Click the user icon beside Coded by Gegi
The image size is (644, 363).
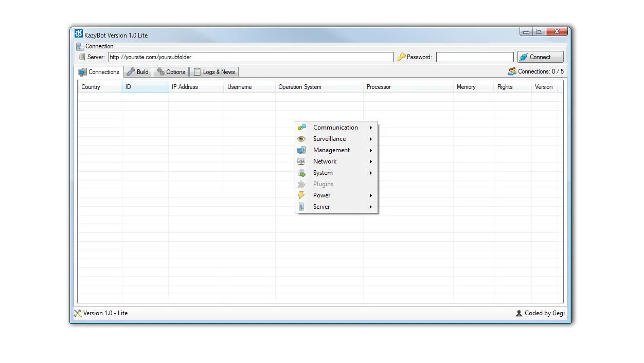coord(518,313)
